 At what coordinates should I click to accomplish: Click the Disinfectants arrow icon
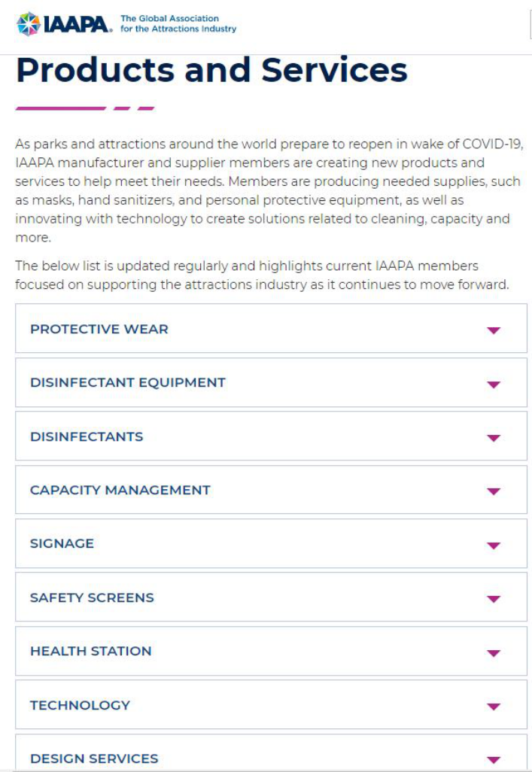coord(494,438)
